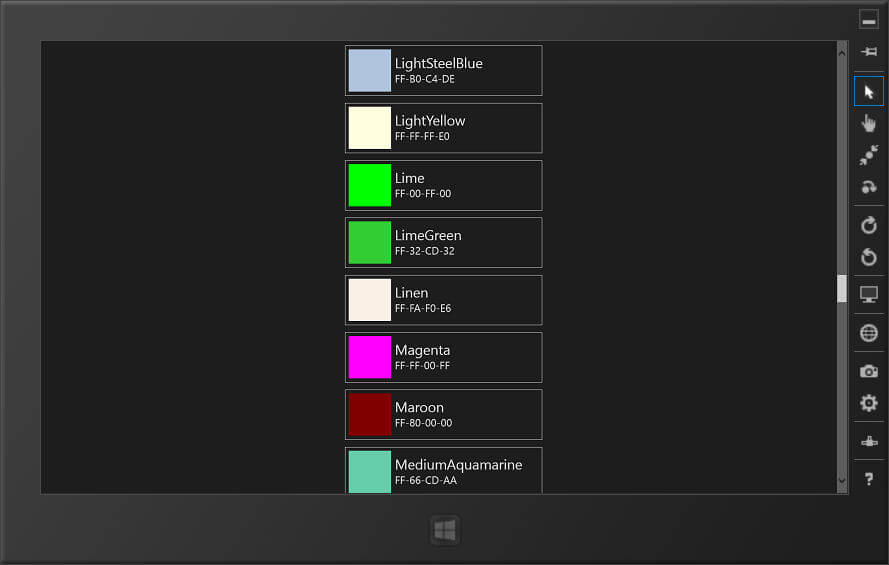
Task: Capture screenshot with camera icon
Action: pos(869,371)
